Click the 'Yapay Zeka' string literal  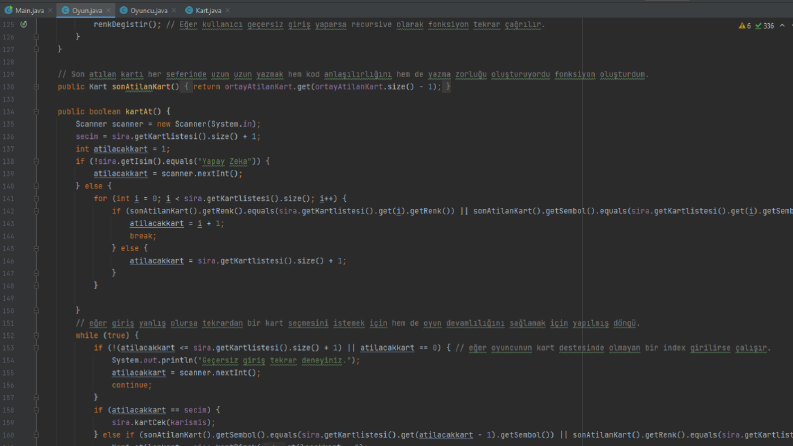225,161
